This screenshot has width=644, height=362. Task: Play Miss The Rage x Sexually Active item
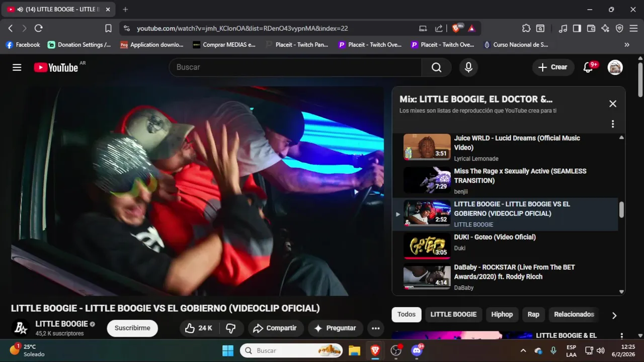[x=505, y=180]
